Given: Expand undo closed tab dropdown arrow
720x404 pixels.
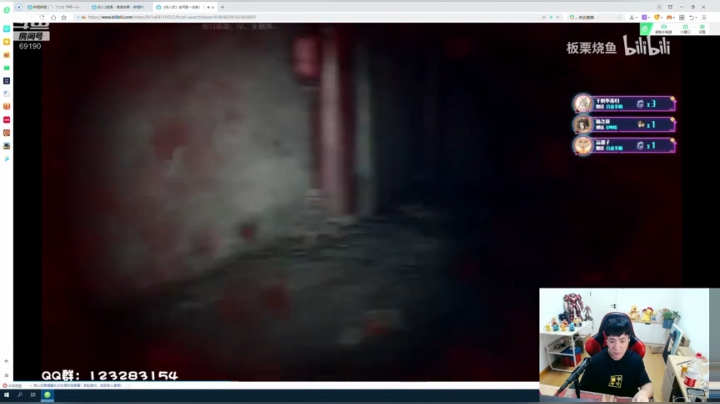Looking at the screenshot, I should click(696, 17).
